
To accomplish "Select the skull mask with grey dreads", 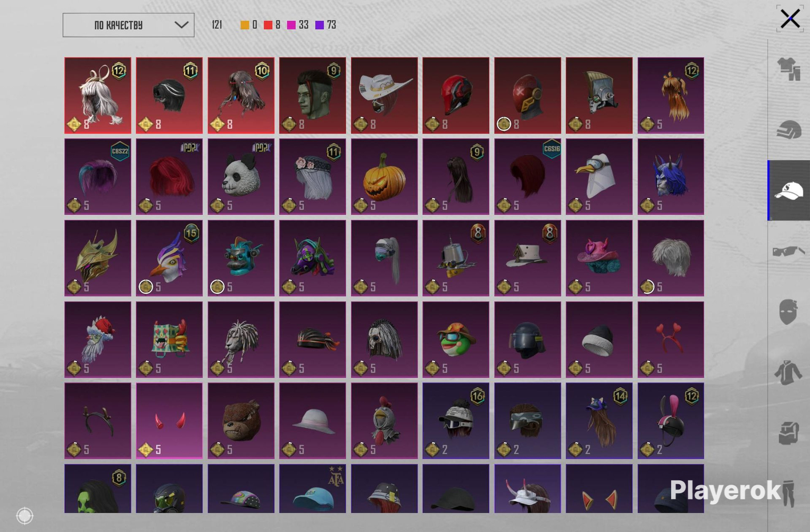I will click(385, 339).
